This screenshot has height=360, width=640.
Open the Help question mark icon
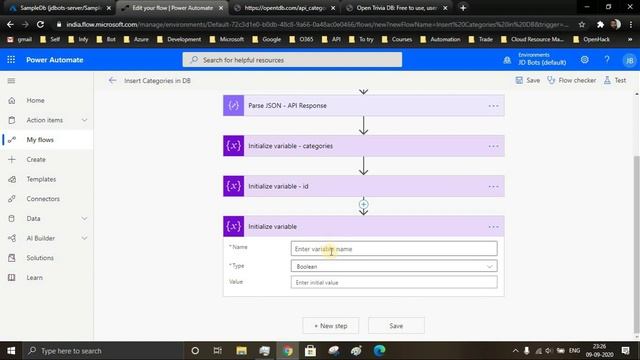[x=607, y=60]
